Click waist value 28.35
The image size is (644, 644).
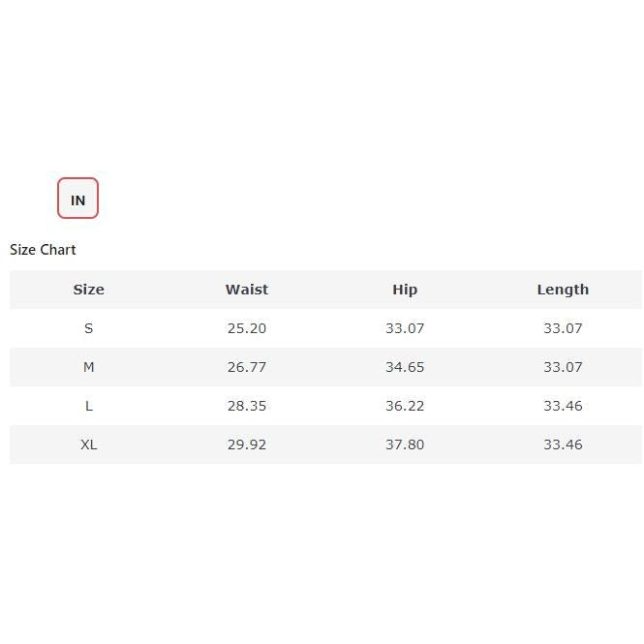(x=247, y=406)
